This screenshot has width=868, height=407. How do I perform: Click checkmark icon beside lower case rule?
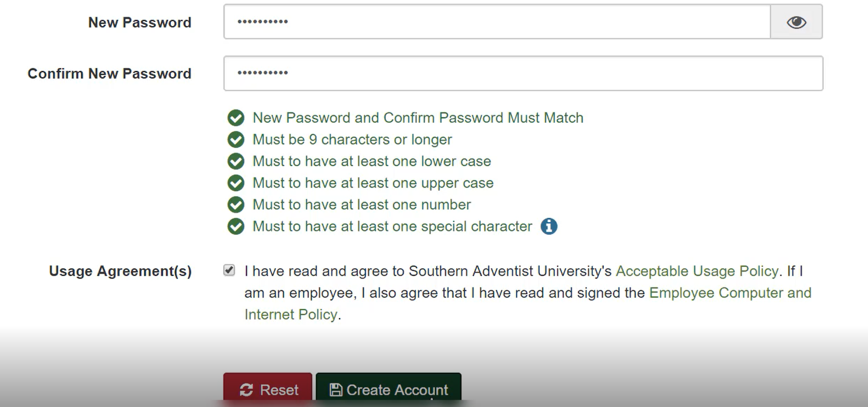[x=236, y=161]
